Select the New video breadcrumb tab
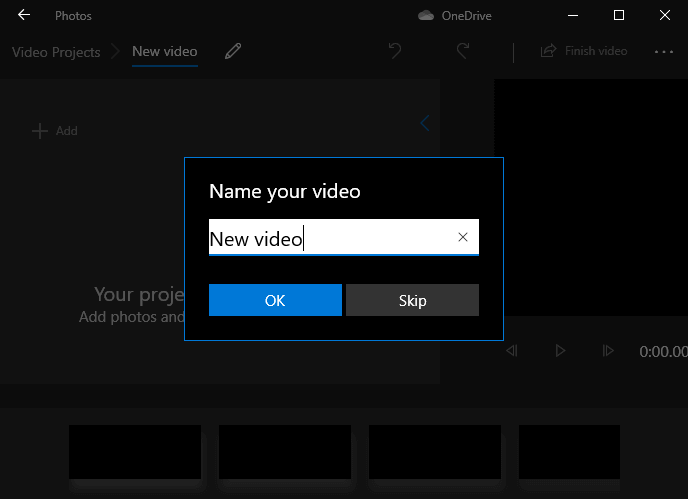The image size is (688, 499). tap(165, 52)
